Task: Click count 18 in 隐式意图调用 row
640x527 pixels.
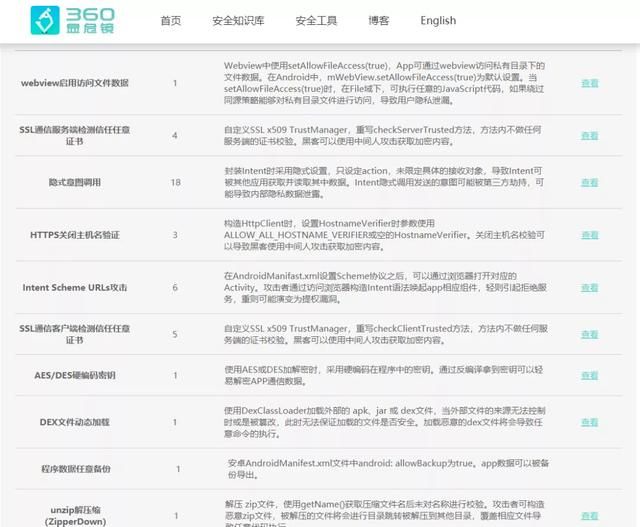Action: [x=176, y=182]
